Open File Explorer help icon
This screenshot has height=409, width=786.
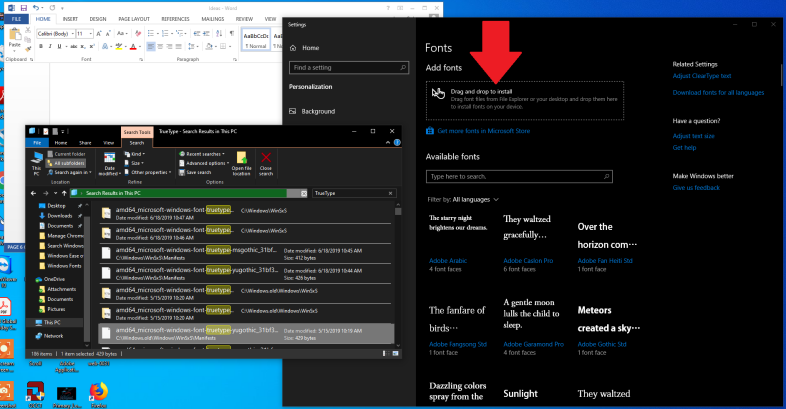tap(397, 143)
